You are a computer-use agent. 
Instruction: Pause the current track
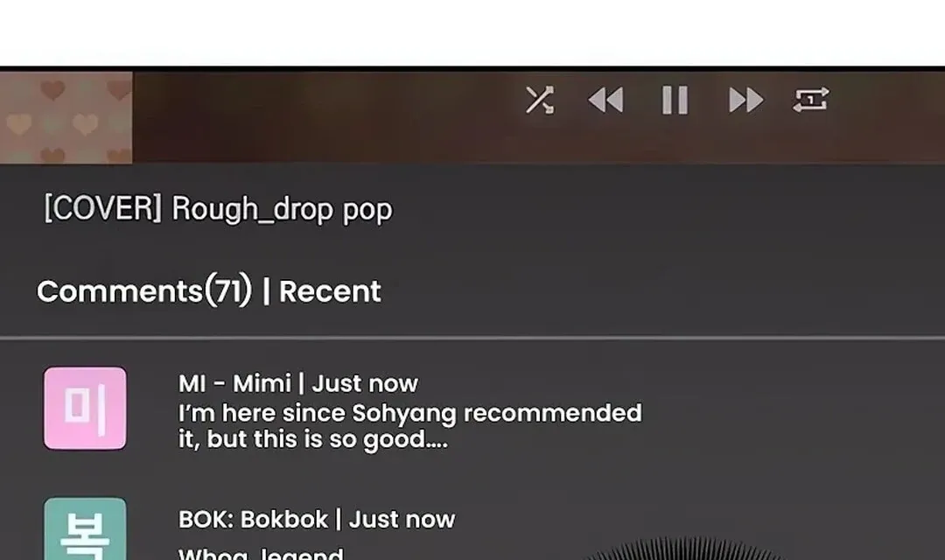click(x=675, y=100)
